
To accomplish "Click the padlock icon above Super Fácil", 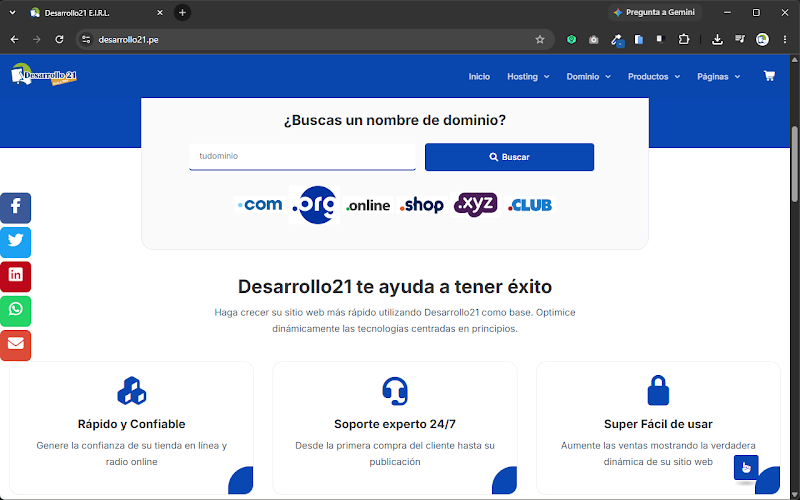I will 658,390.
